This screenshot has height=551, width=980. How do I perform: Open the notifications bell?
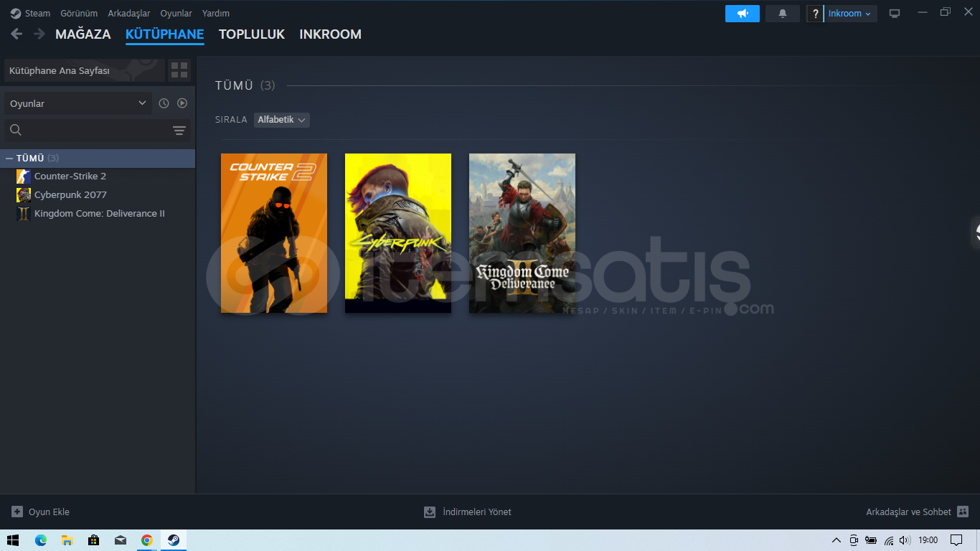783,14
